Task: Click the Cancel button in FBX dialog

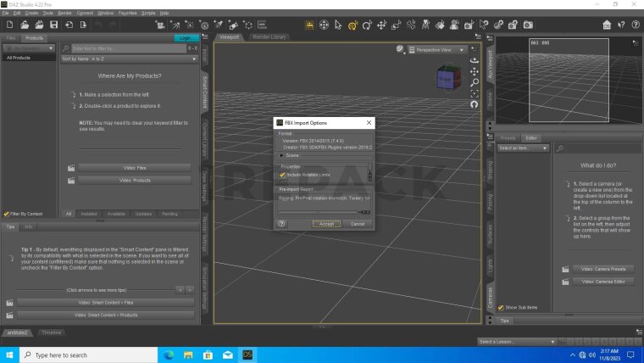Action: point(357,224)
